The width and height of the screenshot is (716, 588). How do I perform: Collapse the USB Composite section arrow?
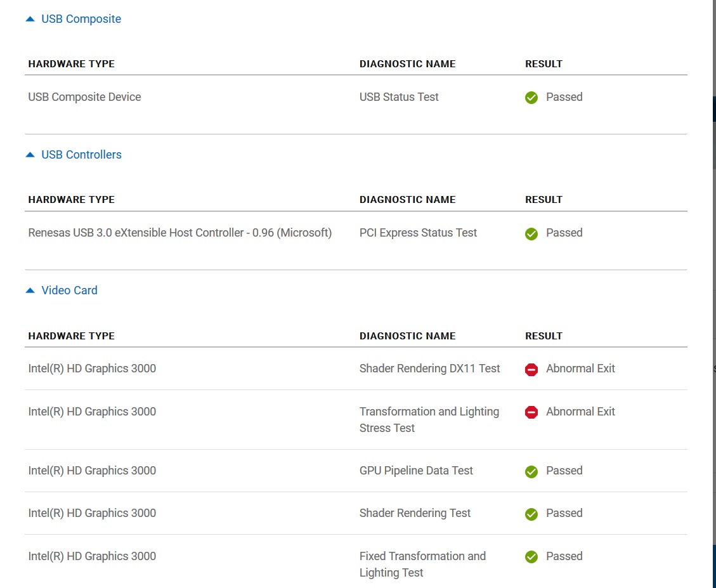click(30, 19)
